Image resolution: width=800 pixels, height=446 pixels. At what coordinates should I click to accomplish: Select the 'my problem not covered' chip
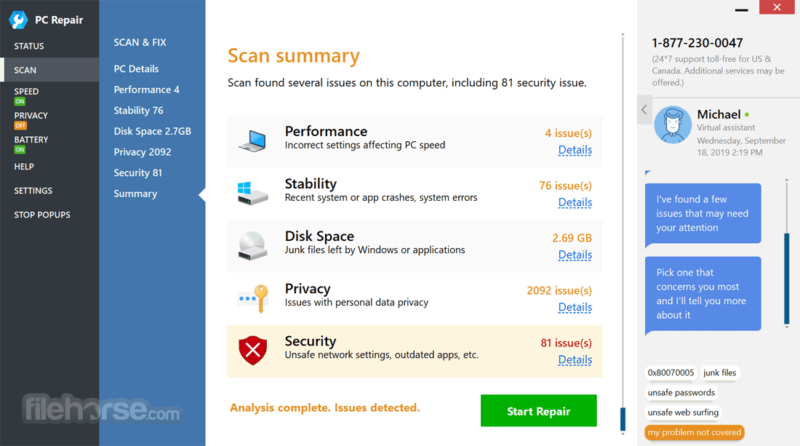point(694,432)
